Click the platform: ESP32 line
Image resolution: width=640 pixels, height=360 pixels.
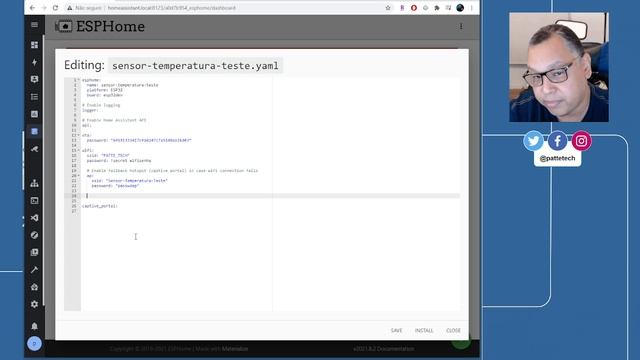104,90
